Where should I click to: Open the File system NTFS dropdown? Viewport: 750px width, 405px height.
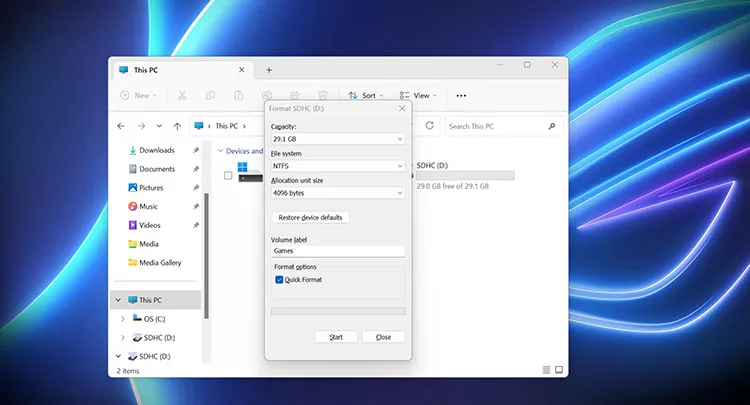338,166
